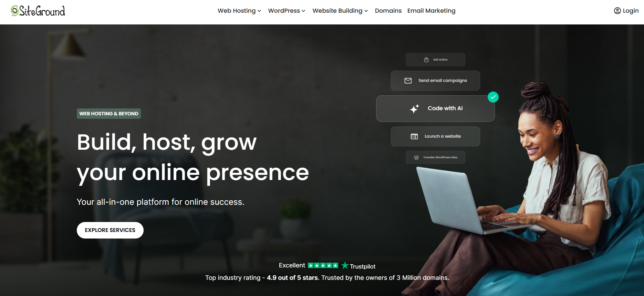Open the Domains menu item
Viewport: 644px width, 296px height.
click(388, 11)
